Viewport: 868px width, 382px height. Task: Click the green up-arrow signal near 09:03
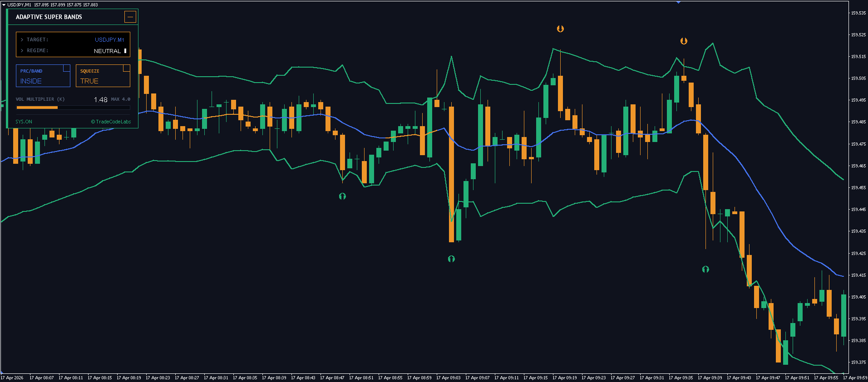pyautogui.click(x=451, y=259)
